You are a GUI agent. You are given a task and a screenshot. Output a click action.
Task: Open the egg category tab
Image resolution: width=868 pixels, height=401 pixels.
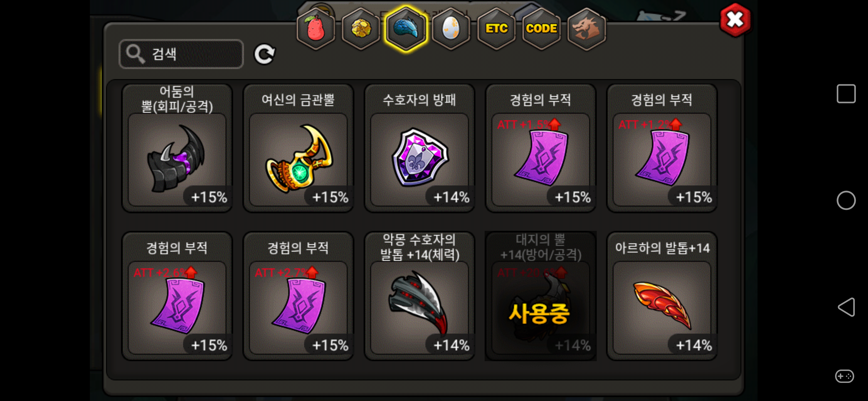pyautogui.click(x=451, y=28)
